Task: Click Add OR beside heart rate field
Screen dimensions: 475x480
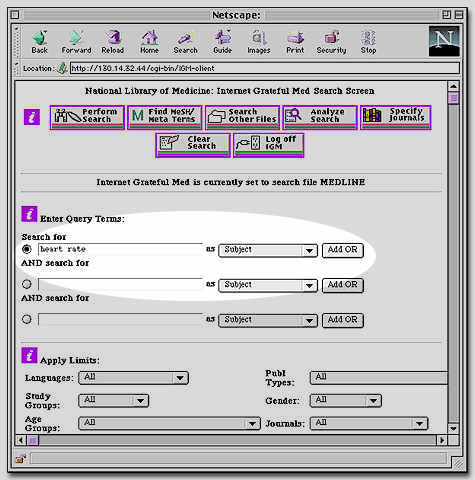Action: (343, 250)
